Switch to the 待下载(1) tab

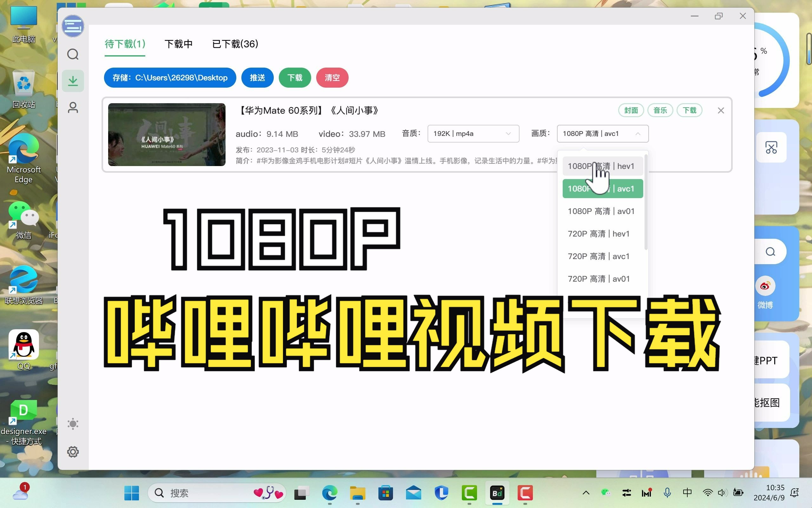(125, 44)
